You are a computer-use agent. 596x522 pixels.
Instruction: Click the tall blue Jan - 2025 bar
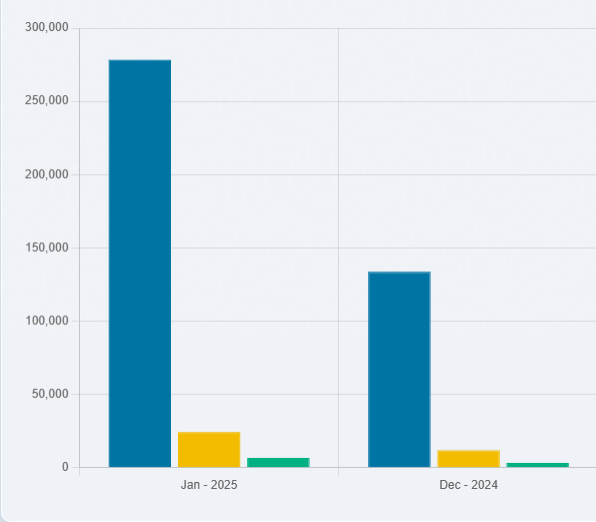(140, 263)
